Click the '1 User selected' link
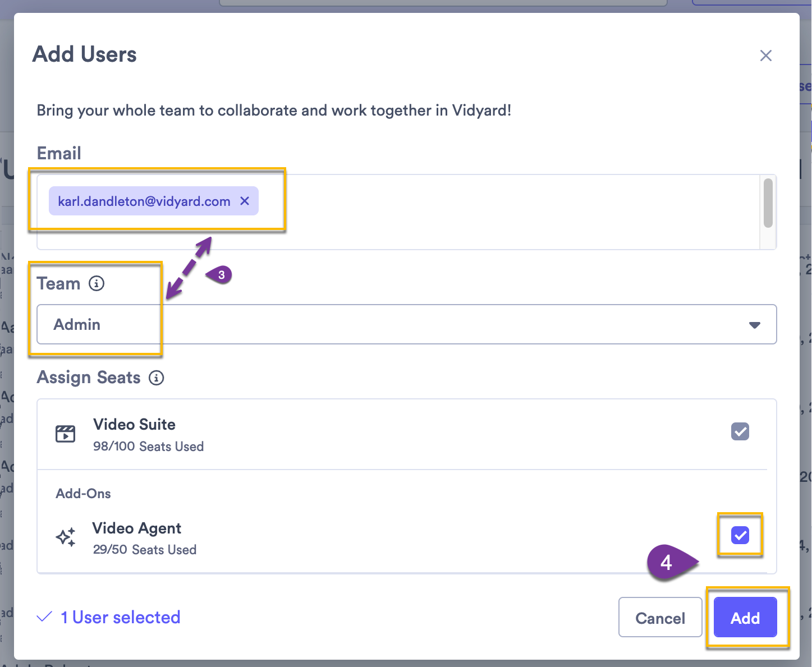812x667 pixels. [x=120, y=617]
